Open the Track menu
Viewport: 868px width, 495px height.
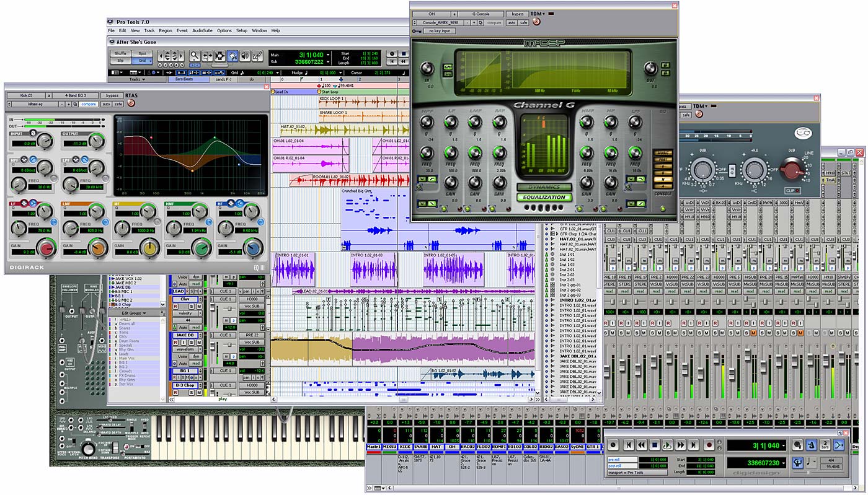click(x=149, y=30)
